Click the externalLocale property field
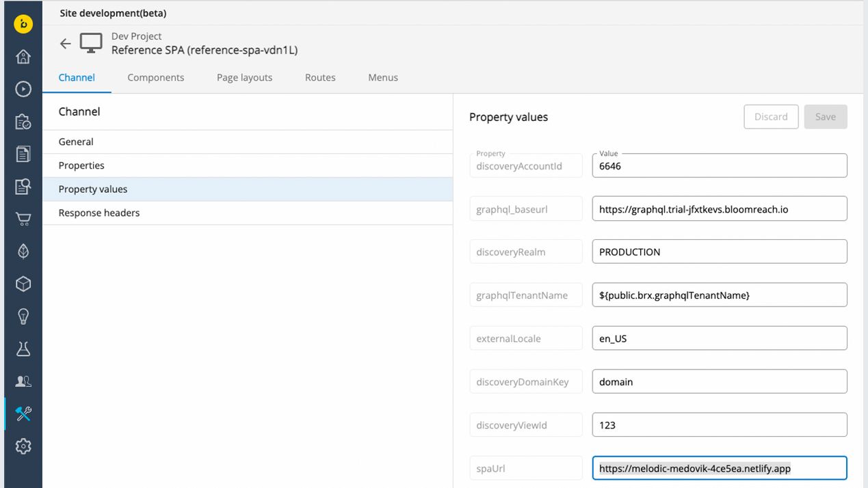 (x=526, y=338)
